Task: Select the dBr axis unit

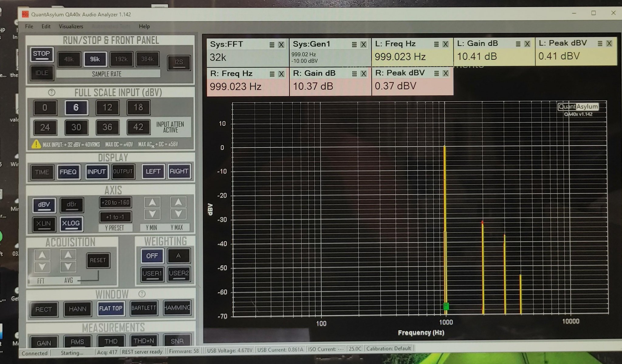Action: (72, 205)
